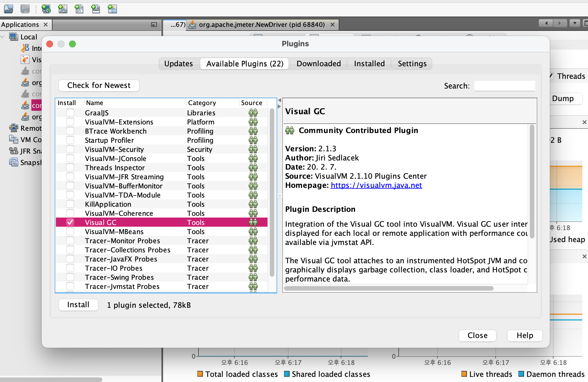The image size is (588, 382).
Task: Click the community source icon for GraalJS
Action: (253, 113)
